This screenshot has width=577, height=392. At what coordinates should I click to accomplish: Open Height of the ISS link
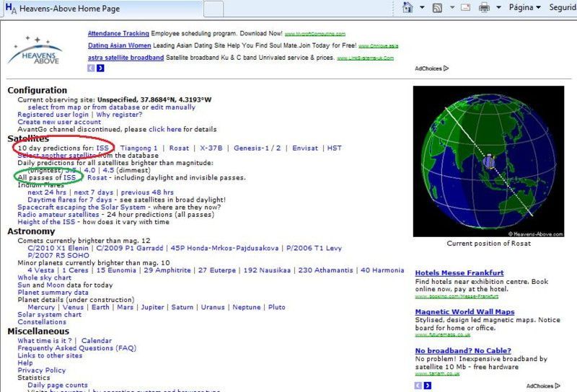pos(46,222)
